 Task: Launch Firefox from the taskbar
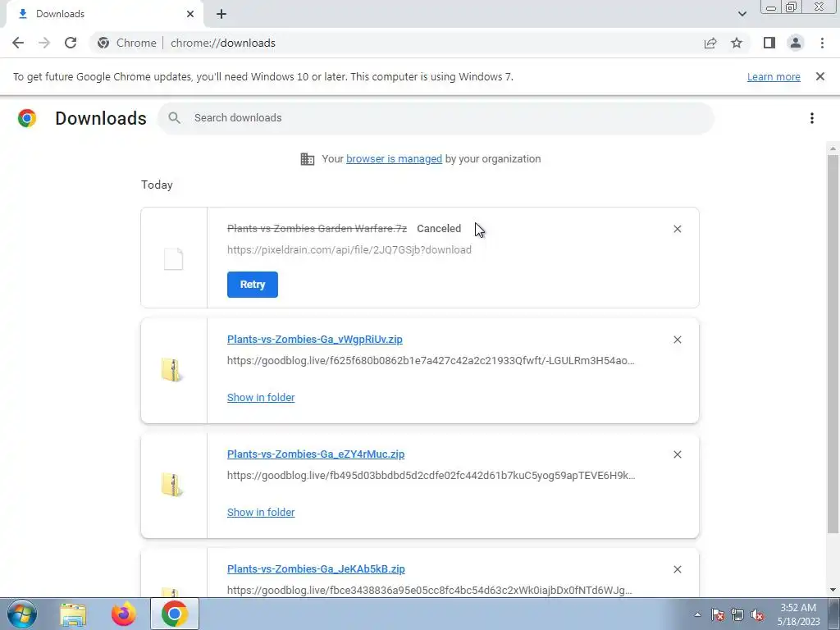[123, 614]
